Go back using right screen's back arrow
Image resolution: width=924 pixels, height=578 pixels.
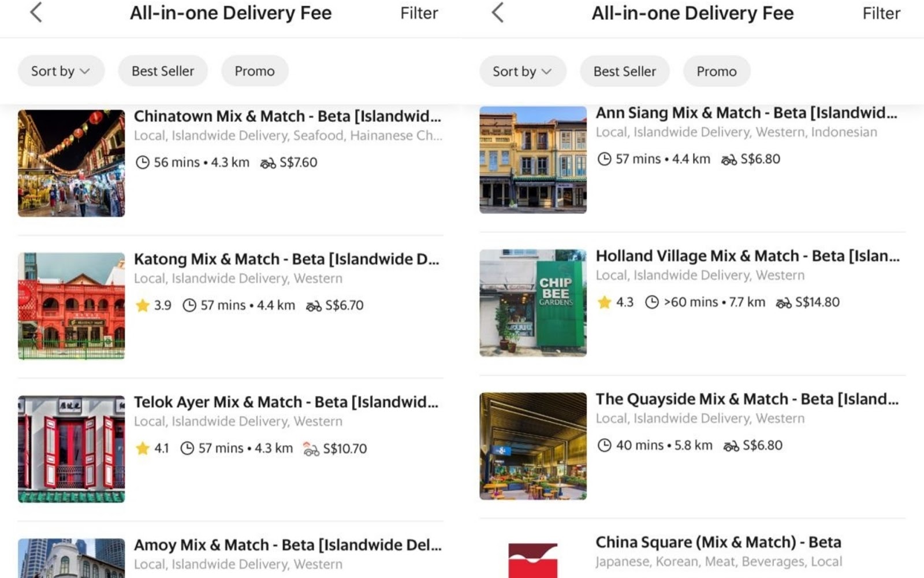tap(498, 12)
